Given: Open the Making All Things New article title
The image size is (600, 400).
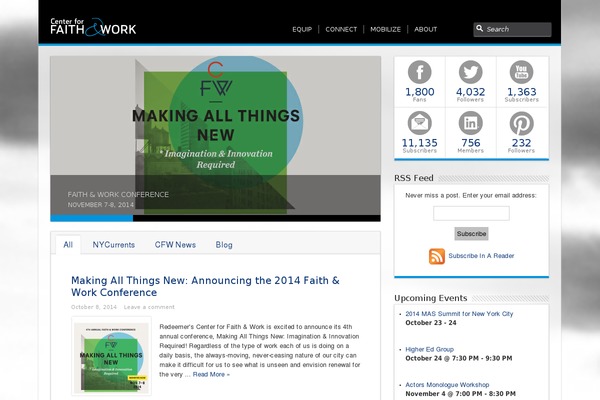Looking at the screenshot, I should (205, 286).
